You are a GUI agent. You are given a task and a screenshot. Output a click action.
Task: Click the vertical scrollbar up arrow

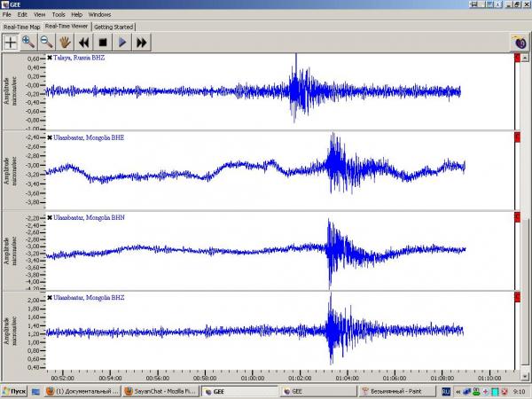tap(525, 58)
